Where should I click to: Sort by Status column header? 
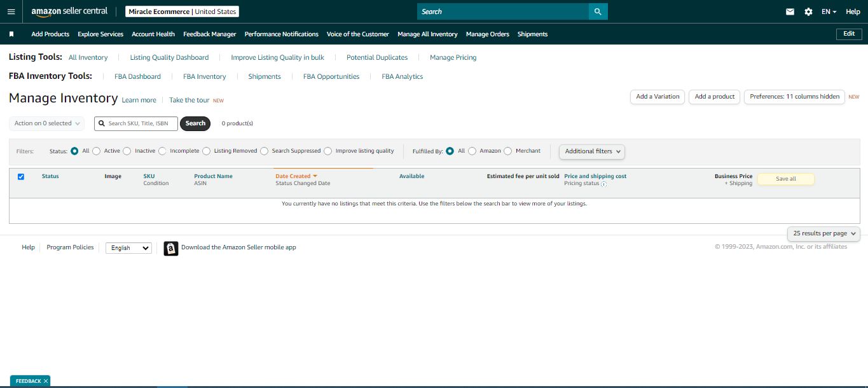tap(50, 176)
